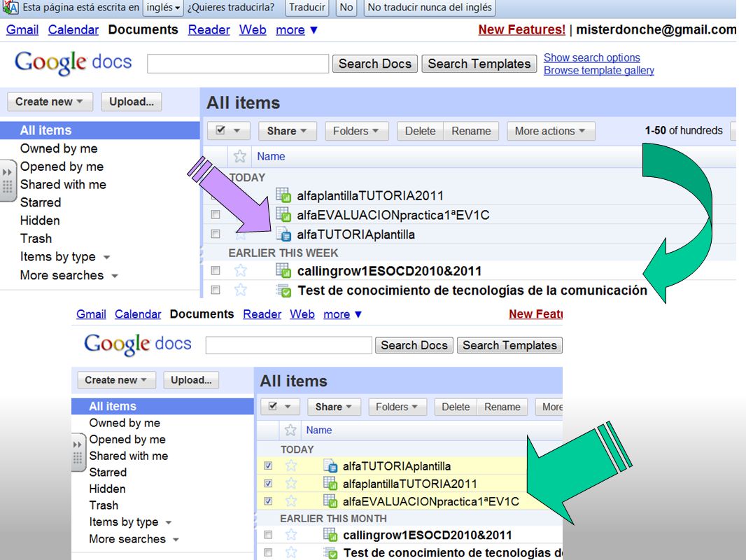
Task: Click Show search options link
Action: click(592, 57)
